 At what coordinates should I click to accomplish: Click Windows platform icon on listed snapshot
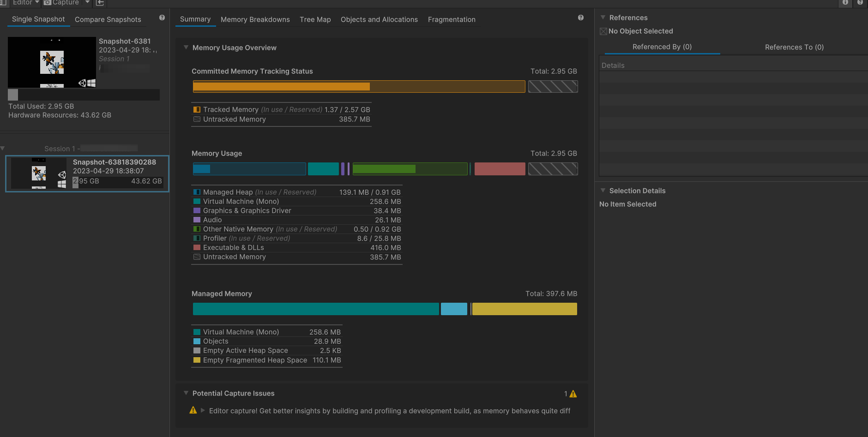tap(62, 184)
